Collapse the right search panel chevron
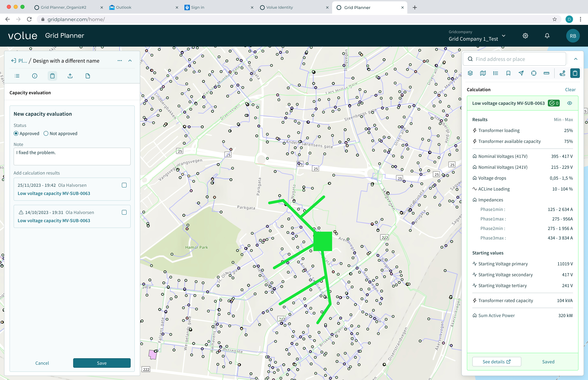 (x=576, y=59)
